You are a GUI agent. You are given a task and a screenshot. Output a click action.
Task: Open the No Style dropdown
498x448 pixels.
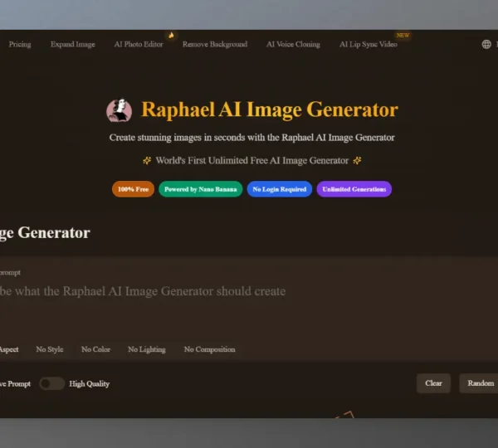coord(50,349)
